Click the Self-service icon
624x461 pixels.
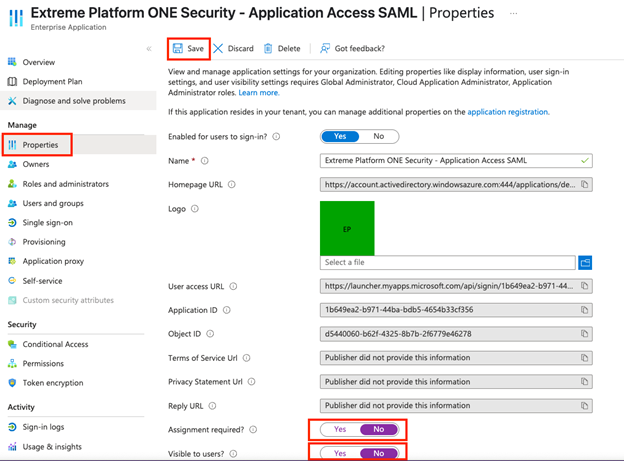point(12,281)
